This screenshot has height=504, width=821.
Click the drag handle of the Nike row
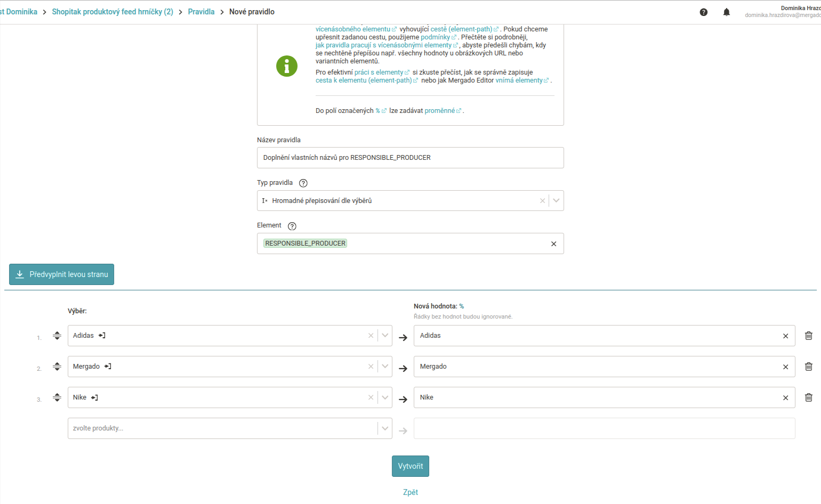(57, 397)
